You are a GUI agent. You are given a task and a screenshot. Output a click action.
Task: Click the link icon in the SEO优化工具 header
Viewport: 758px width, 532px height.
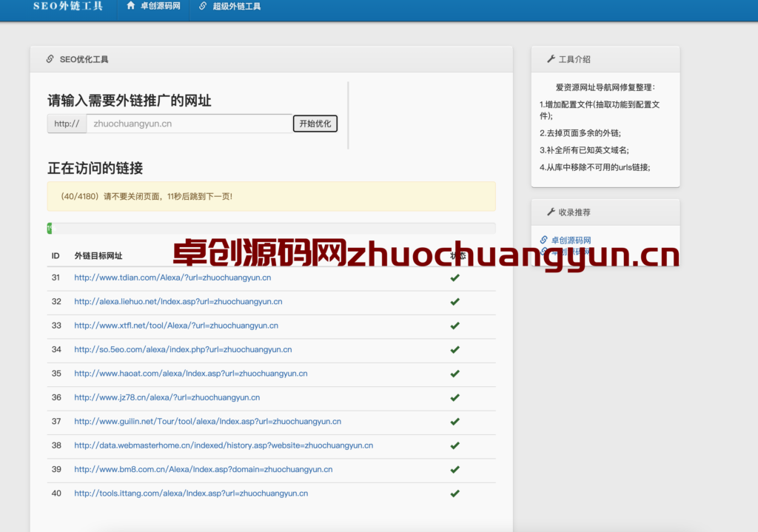(x=50, y=59)
